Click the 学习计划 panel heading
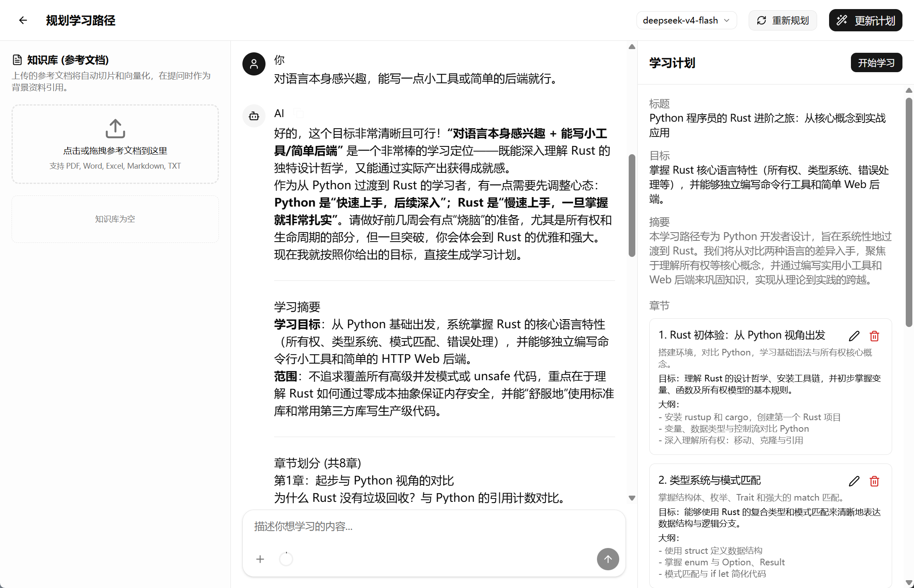This screenshot has height=588, width=914. tap(672, 63)
